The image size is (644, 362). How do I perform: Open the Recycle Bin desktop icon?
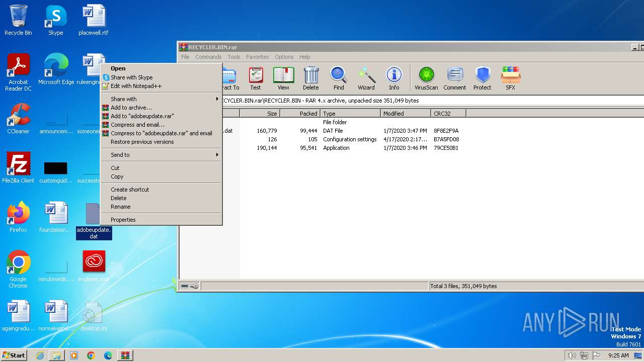[x=18, y=20]
